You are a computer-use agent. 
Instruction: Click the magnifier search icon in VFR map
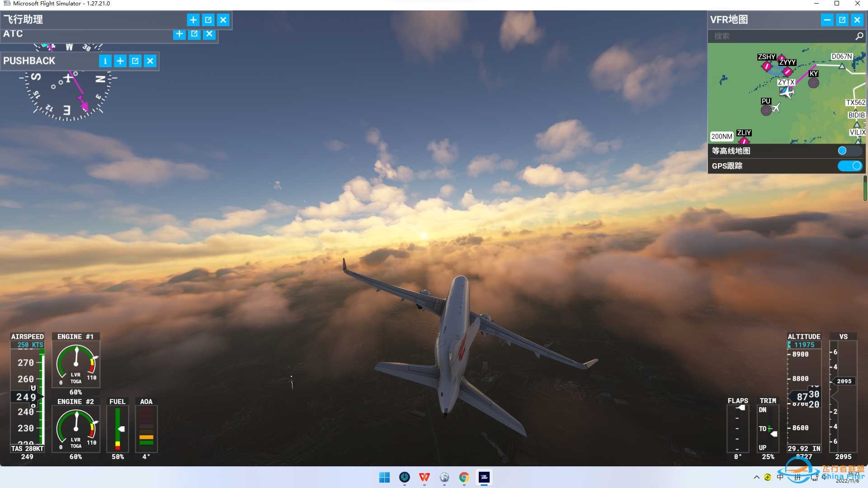859,36
